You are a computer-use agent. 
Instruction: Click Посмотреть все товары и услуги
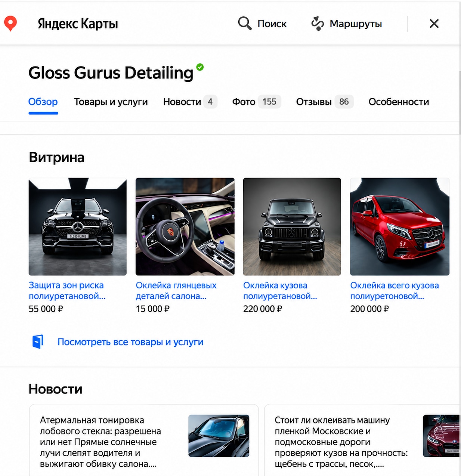(130, 342)
